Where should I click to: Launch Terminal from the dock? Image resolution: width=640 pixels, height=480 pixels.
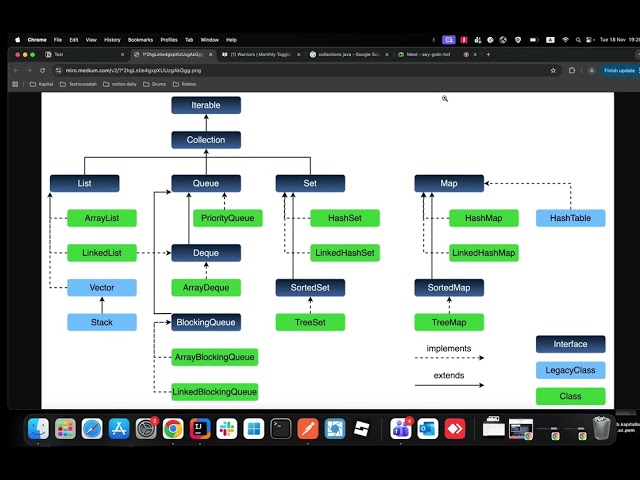click(x=281, y=429)
